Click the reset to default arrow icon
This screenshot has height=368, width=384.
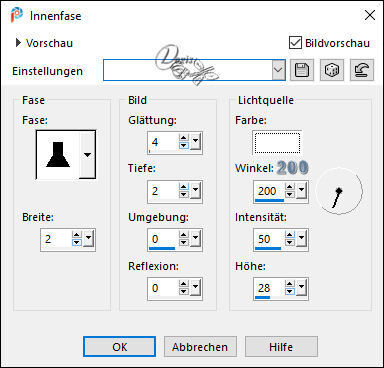click(x=362, y=70)
